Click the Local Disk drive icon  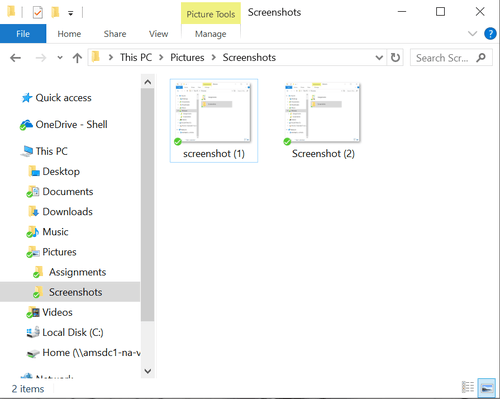[33, 332]
